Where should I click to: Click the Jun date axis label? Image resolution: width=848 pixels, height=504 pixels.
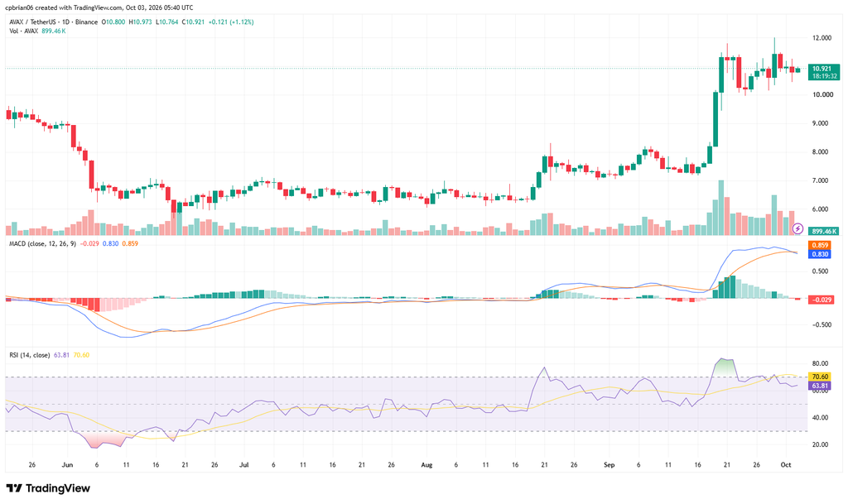(68, 464)
